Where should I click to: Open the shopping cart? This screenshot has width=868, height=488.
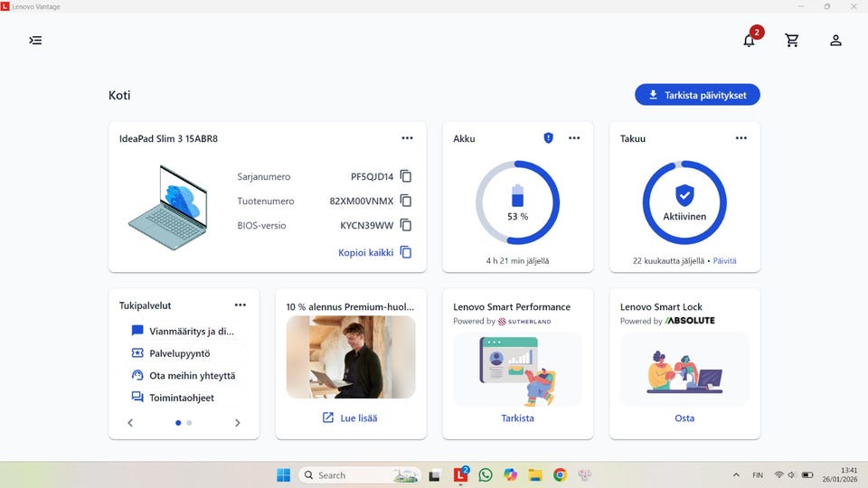(792, 41)
